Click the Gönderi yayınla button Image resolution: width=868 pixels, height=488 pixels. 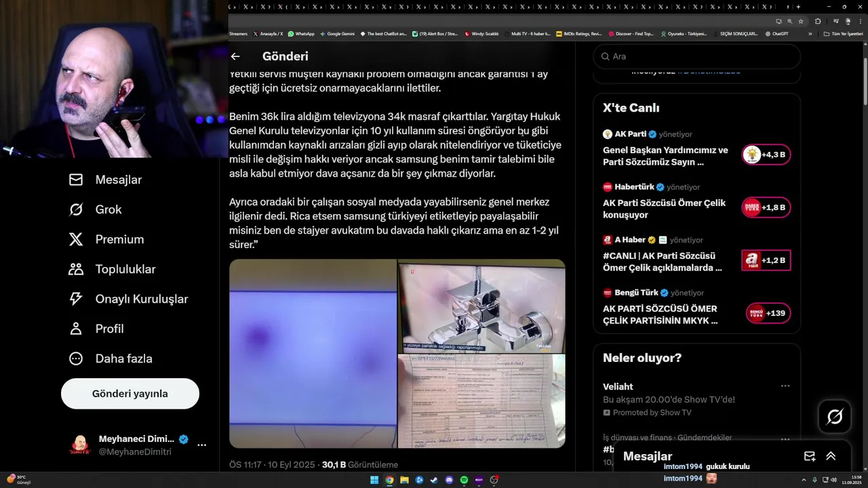click(x=130, y=394)
